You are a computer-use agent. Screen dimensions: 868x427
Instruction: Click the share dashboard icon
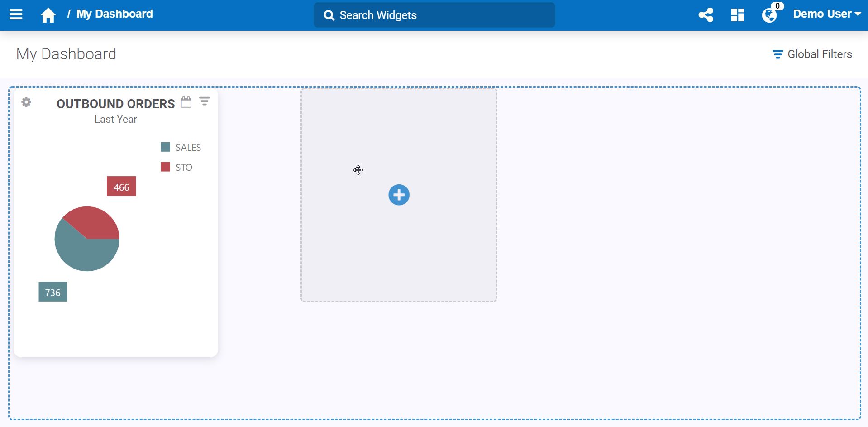(x=706, y=15)
